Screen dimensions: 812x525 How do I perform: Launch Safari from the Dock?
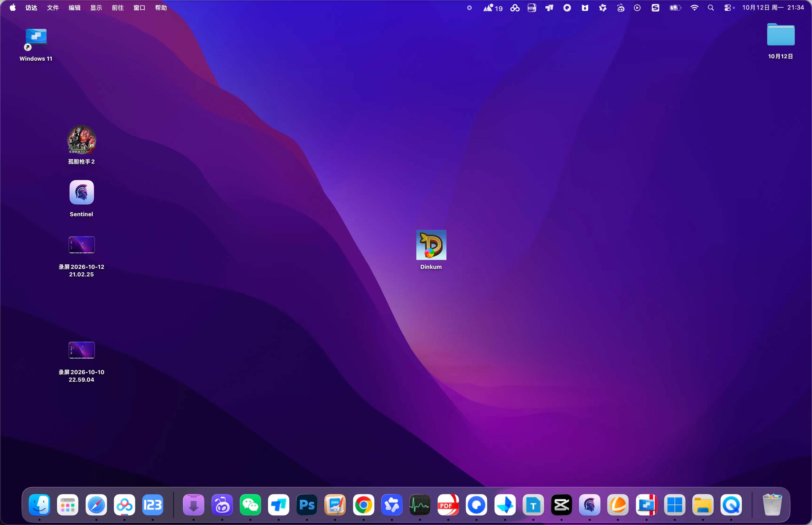click(96, 505)
